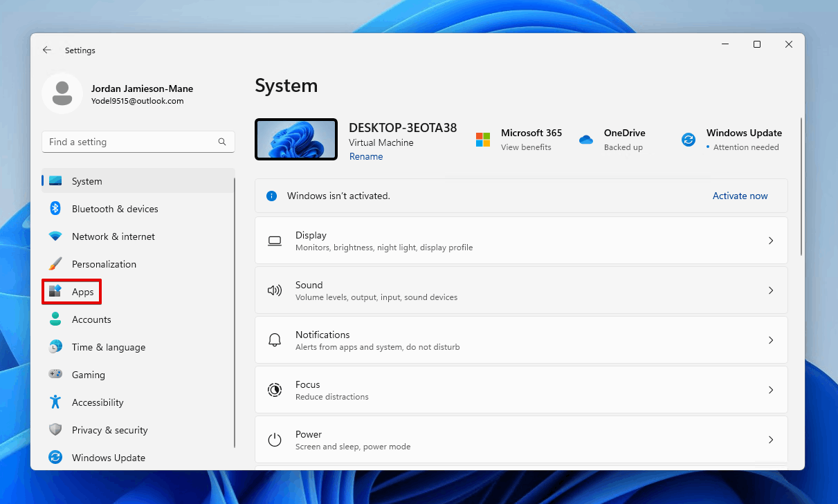
Task: Maximize the Settings window
Action: [757, 44]
